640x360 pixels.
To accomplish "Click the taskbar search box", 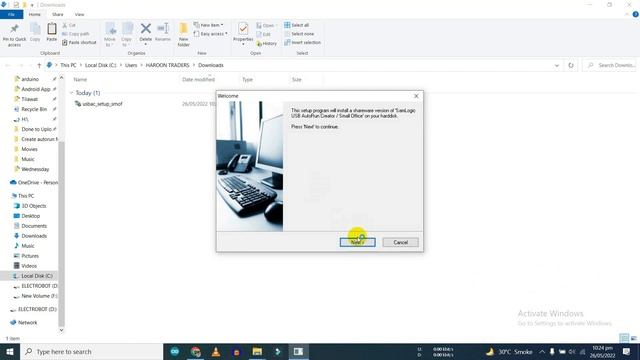I will click(x=91, y=351).
